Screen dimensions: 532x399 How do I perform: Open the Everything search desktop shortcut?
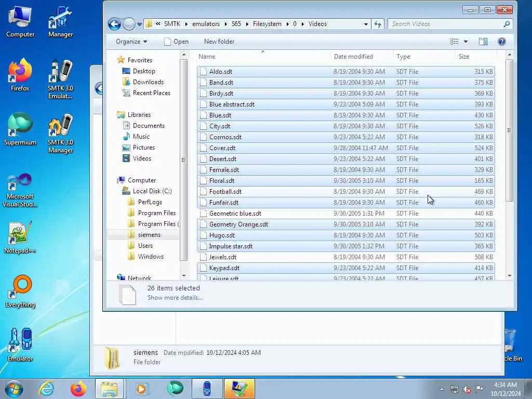(x=20, y=292)
